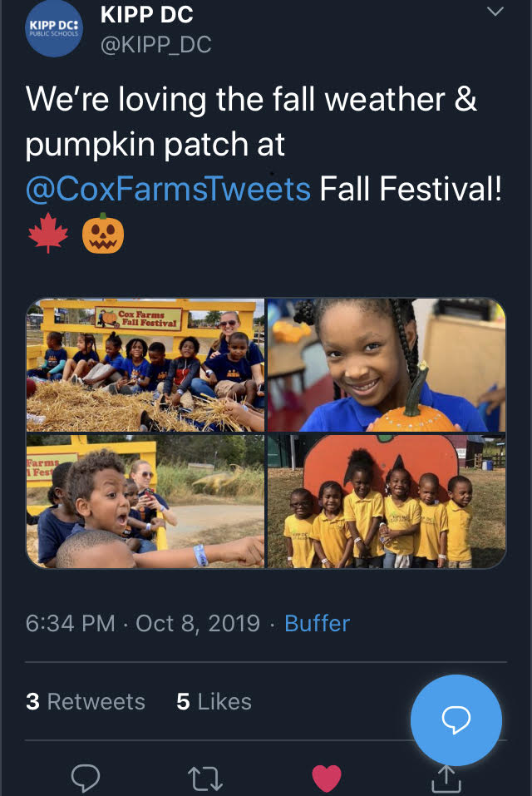Tap the KIPP DC display name
This screenshot has width=532, height=796.
146,14
